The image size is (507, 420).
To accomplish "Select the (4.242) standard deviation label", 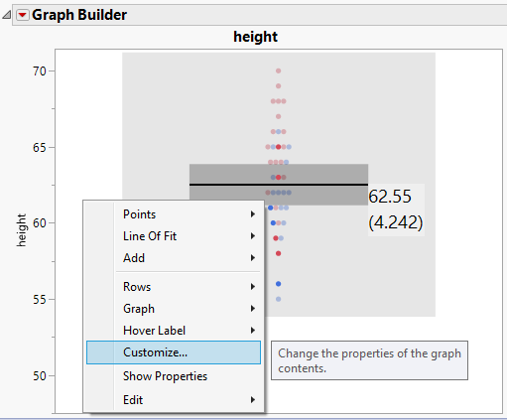I will pos(396,222).
